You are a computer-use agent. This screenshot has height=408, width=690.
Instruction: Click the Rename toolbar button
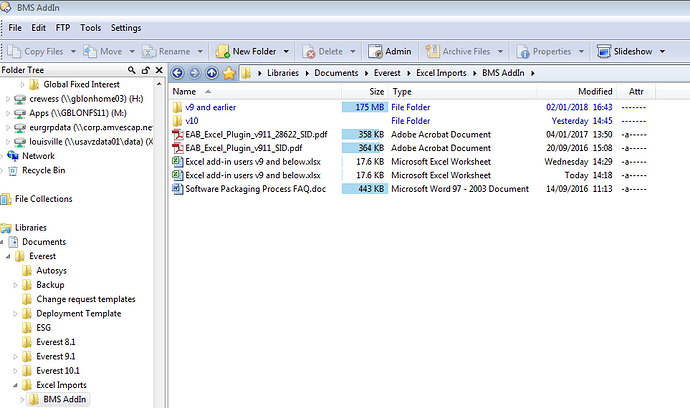click(x=166, y=51)
